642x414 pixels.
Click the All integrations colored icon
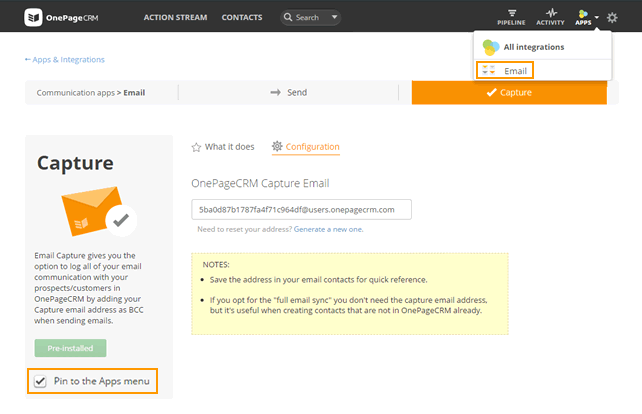click(x=491, y=48)
